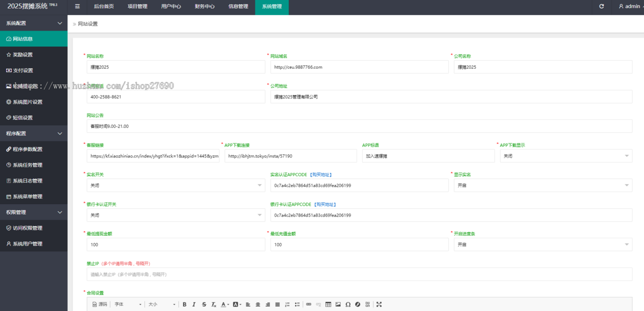Viewport: 644px width, 311px height.
Task: Collapse the 程序配置 sidebar group
Action: click(34, 133)
